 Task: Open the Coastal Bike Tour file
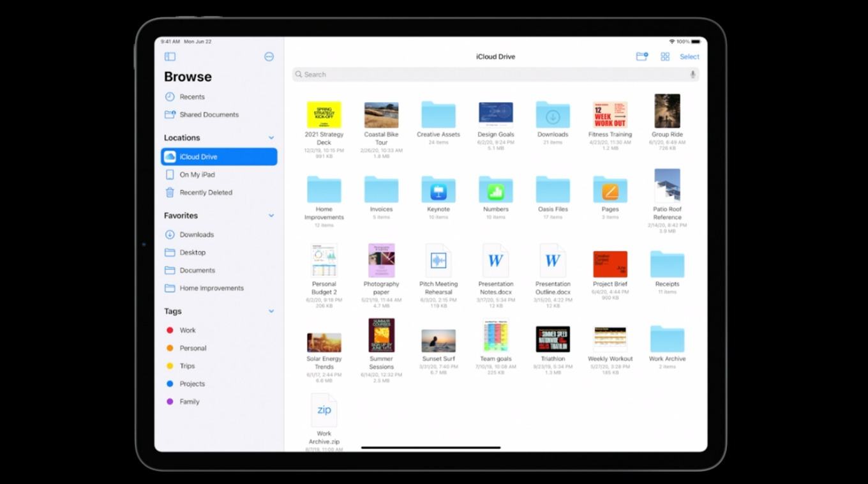[x=382, y=115]
